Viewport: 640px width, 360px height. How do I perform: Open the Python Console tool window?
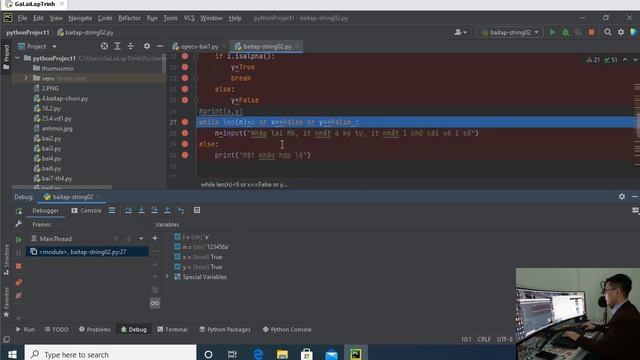(287, 329)
